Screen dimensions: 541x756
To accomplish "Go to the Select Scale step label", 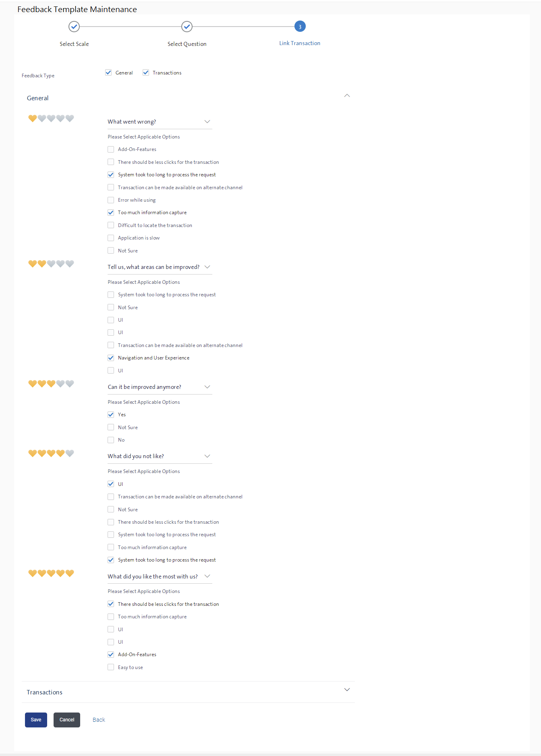I will click(74, 44).
